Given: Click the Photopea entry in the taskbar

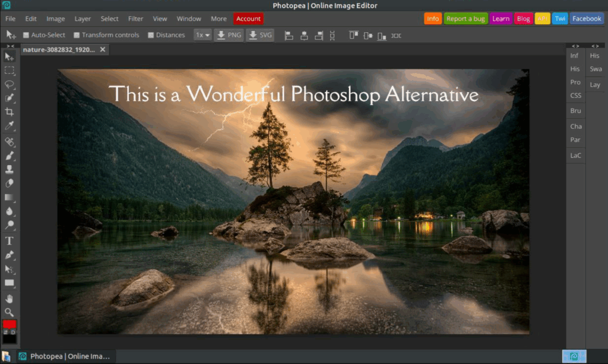Looking at the screenshot, I should tap(64, 356).
